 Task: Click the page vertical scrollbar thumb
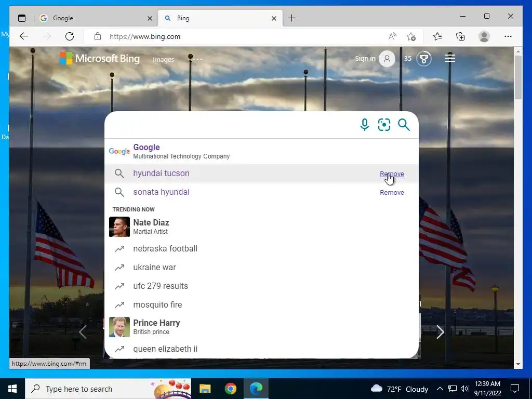518,77
